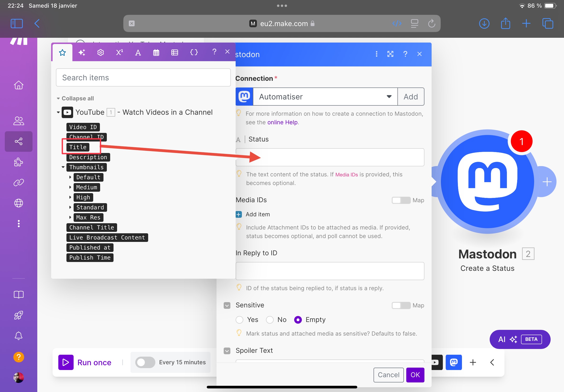
Task: Go back with the Safari back arrow
Action: coord(37,24)
